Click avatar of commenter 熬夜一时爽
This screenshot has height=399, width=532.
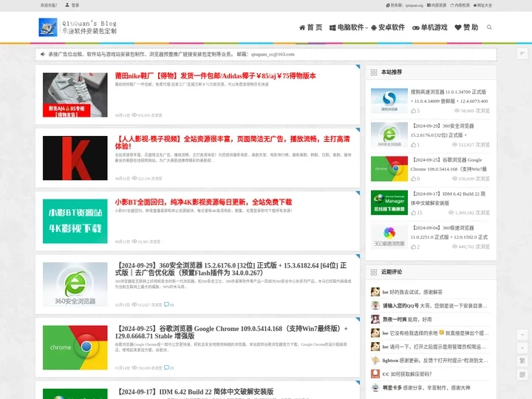point(375,319)
